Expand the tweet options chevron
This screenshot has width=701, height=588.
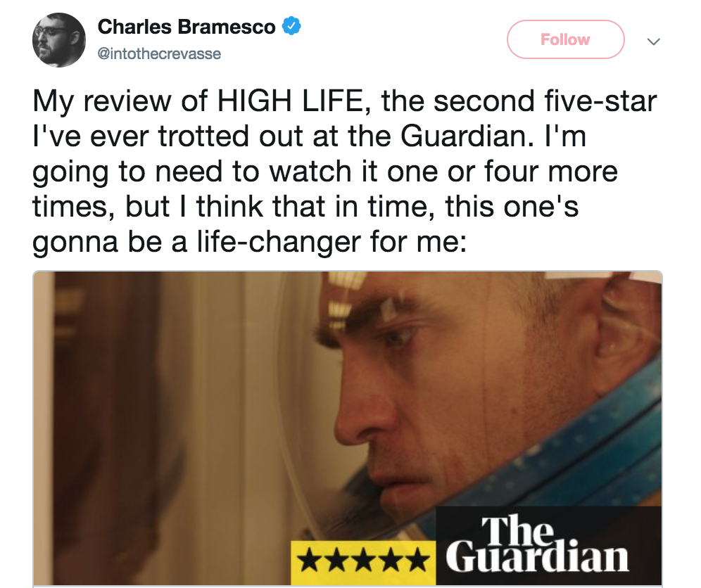654,41
